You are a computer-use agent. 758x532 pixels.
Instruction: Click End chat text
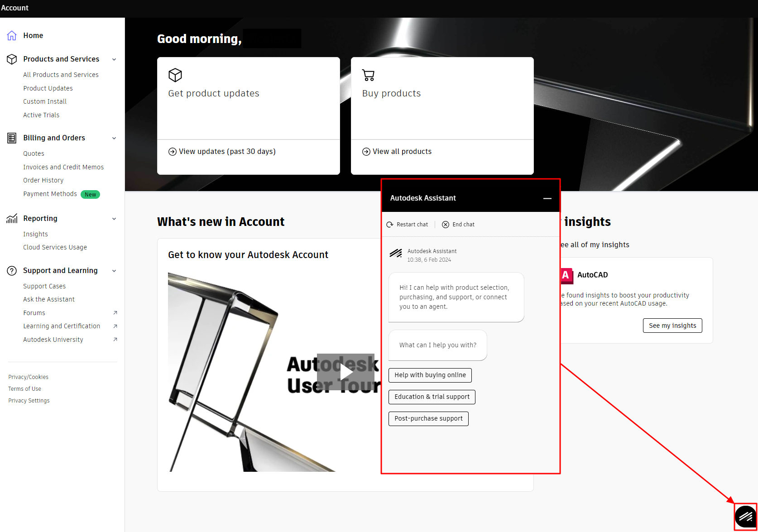pyautogui.click(x=463, y=225)
